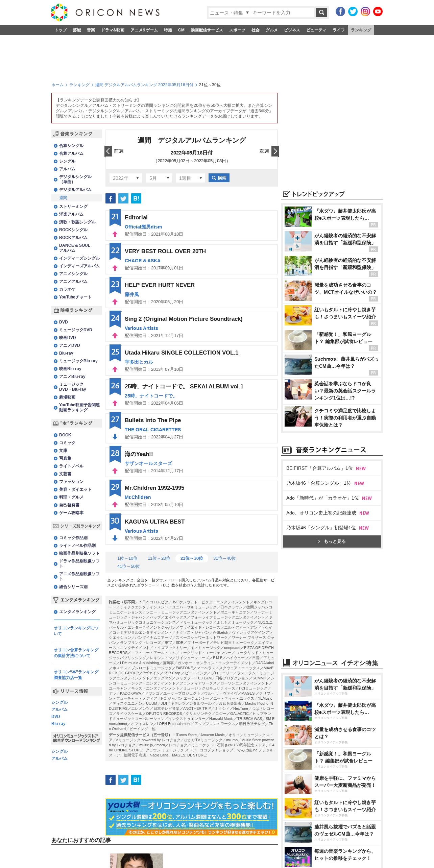
Task: Open the YouTube icon in header
Action: coord(378,11)
